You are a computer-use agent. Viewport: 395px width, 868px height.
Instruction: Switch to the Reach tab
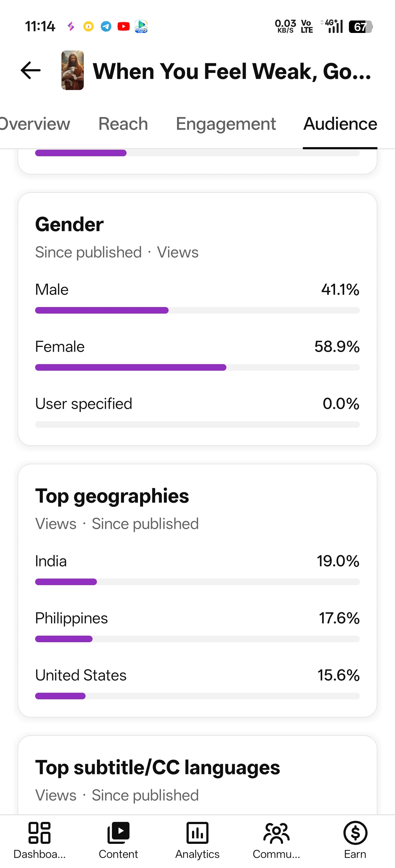pos(123,124)
